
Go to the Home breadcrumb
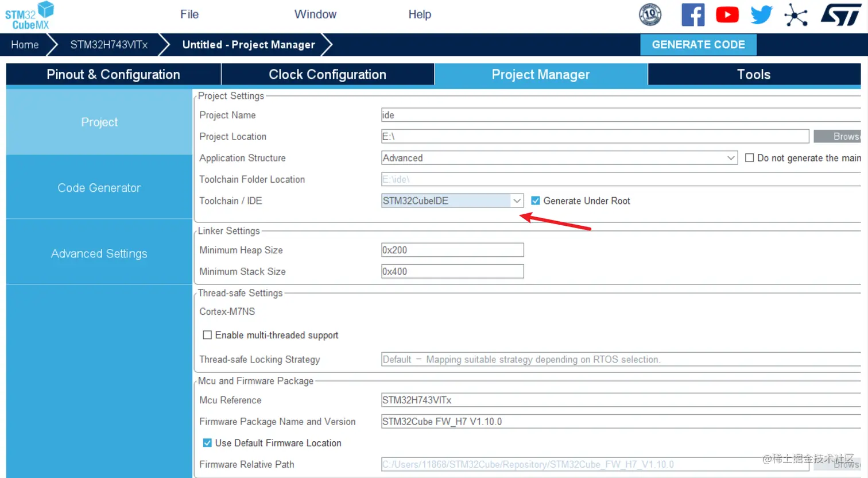[x=25, y=45]
